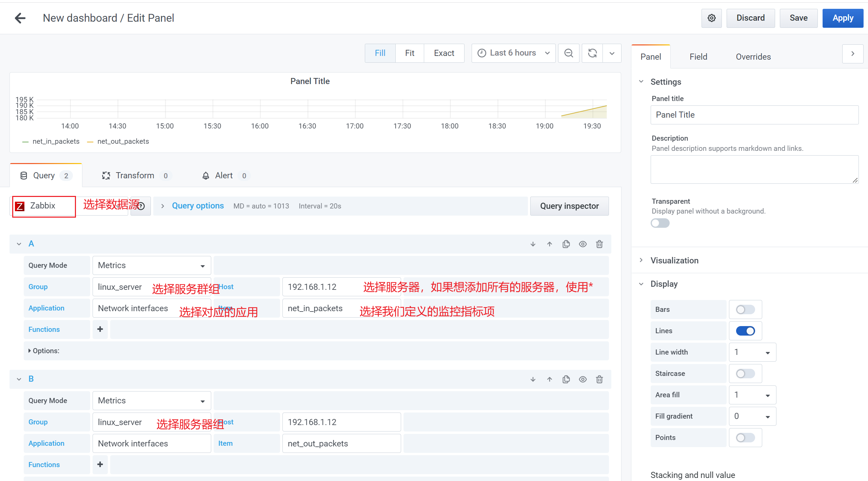Enable the Staircase toggle
The width and height of the screenshot is (868, 481).
tap(745, 374)
